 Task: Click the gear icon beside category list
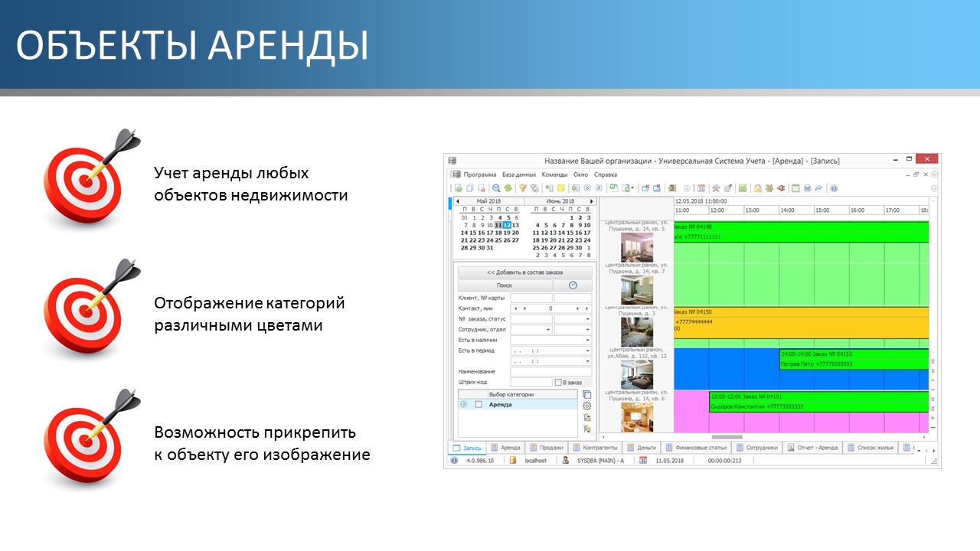click(587, 406)
